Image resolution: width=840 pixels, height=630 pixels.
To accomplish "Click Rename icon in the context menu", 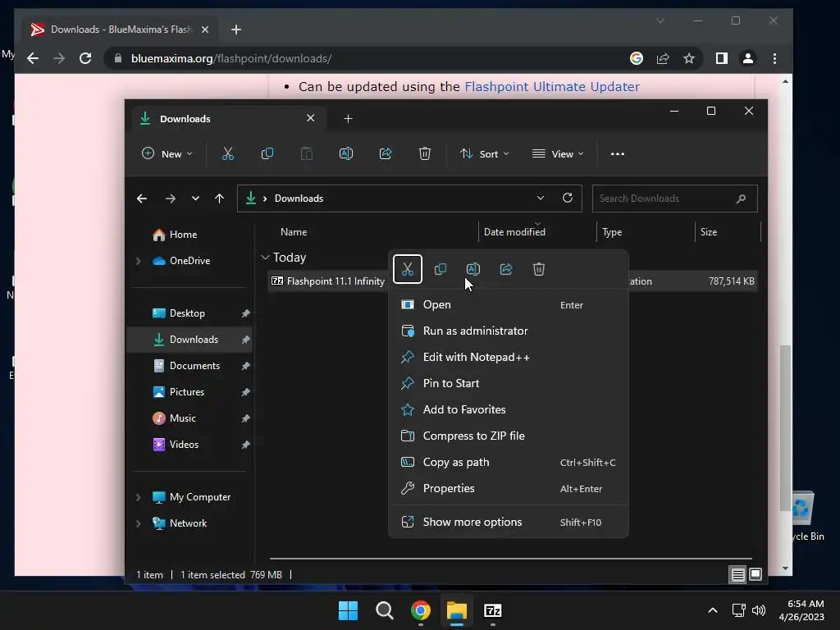I will tap(473, 269).
